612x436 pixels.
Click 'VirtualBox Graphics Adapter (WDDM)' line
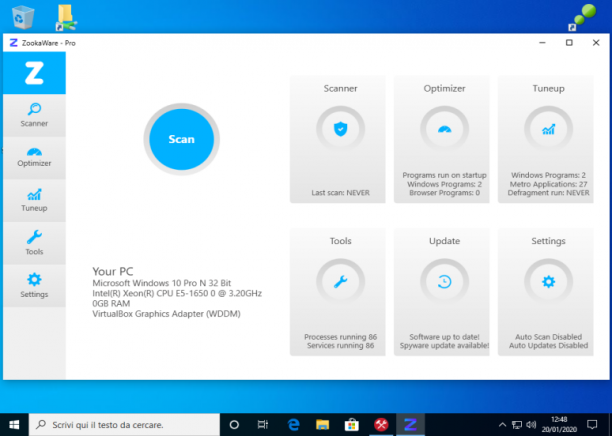(x=166, y=314)
